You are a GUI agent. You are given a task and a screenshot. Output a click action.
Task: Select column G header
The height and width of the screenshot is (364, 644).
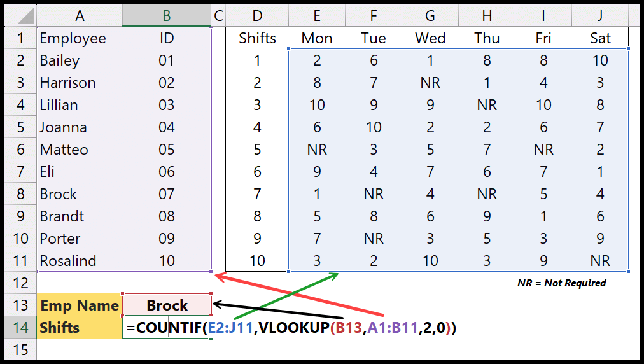click(x=430, y=16)
